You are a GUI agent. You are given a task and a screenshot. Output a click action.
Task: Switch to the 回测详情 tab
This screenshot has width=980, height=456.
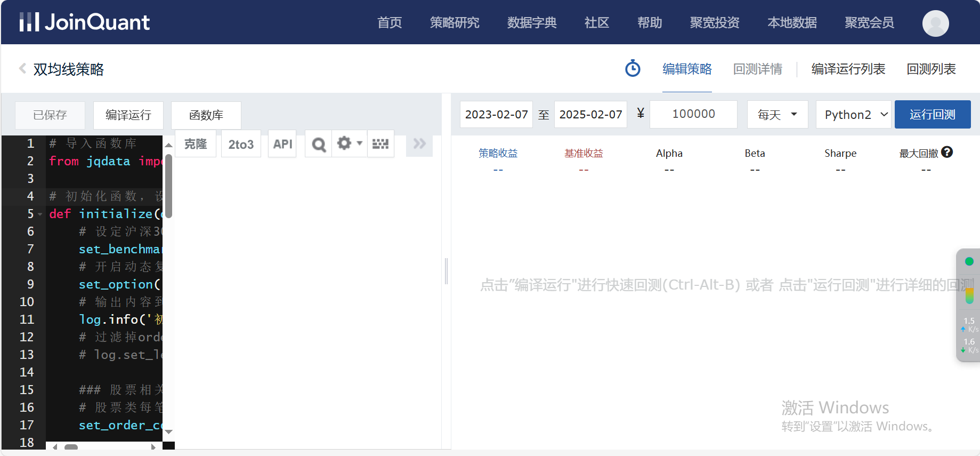(757, 69)
